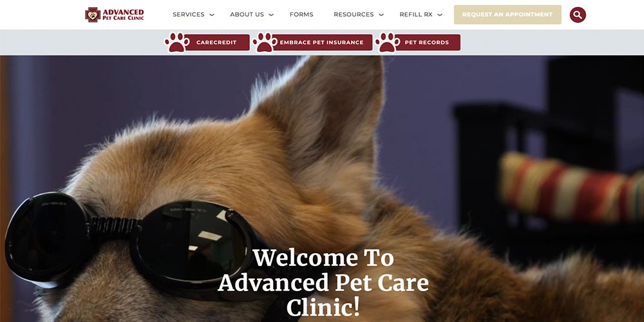Open the Services menu
Screen dimensions: 644x322
(189, 14)
